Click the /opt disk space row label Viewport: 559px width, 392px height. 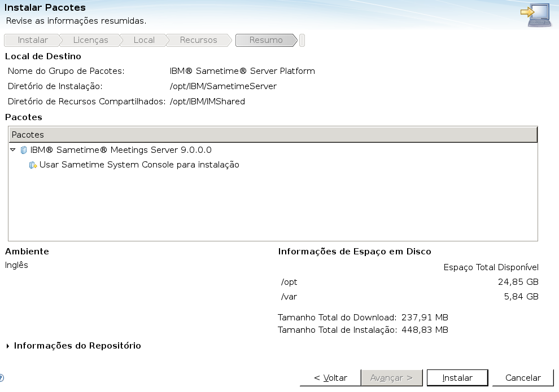[289, 282]
